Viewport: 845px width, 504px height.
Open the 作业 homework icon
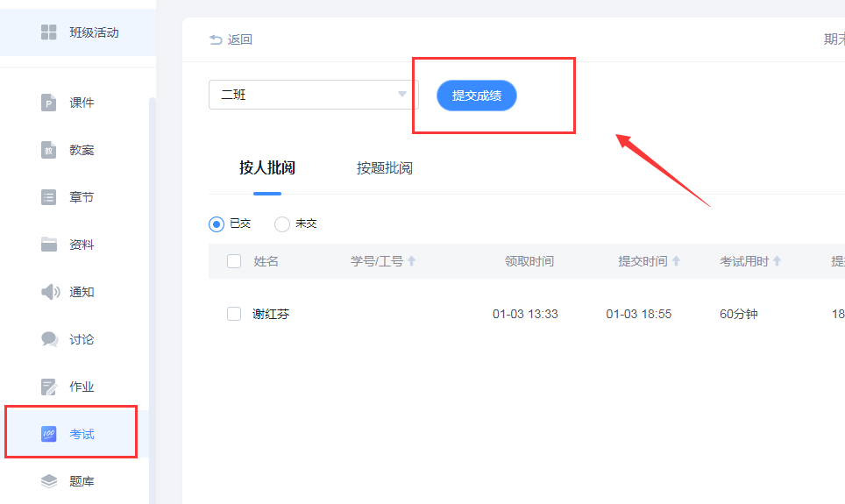49,387
